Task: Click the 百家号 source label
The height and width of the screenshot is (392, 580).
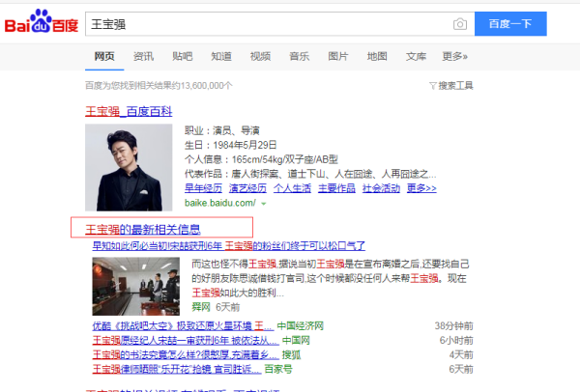Action: coord(278,369)
